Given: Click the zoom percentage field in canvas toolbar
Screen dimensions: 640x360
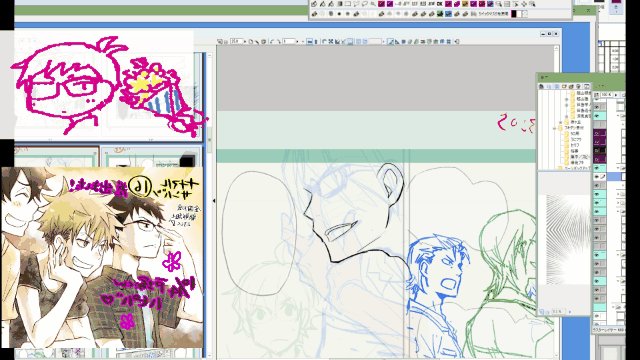Looking at the screenshot, I should click(x=236, y=41).
